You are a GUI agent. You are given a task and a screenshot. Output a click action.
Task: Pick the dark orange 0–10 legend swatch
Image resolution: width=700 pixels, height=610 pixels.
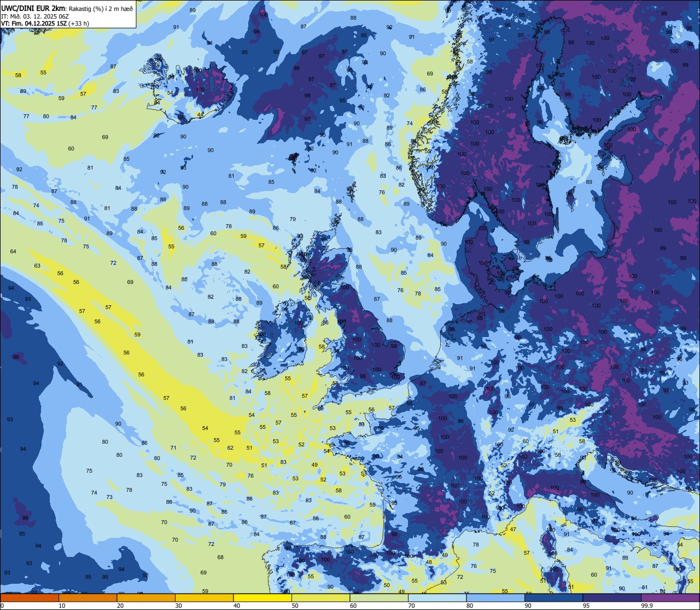click(x=29, y=597)
